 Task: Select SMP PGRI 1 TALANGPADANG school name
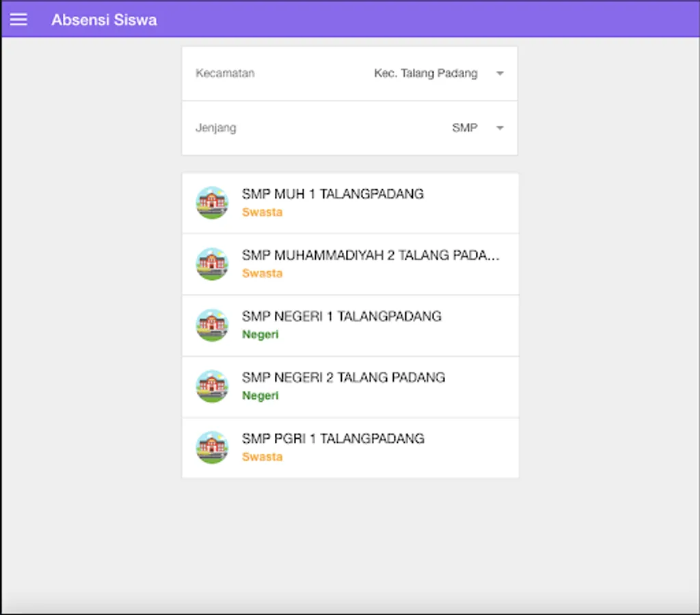point(333,439)
